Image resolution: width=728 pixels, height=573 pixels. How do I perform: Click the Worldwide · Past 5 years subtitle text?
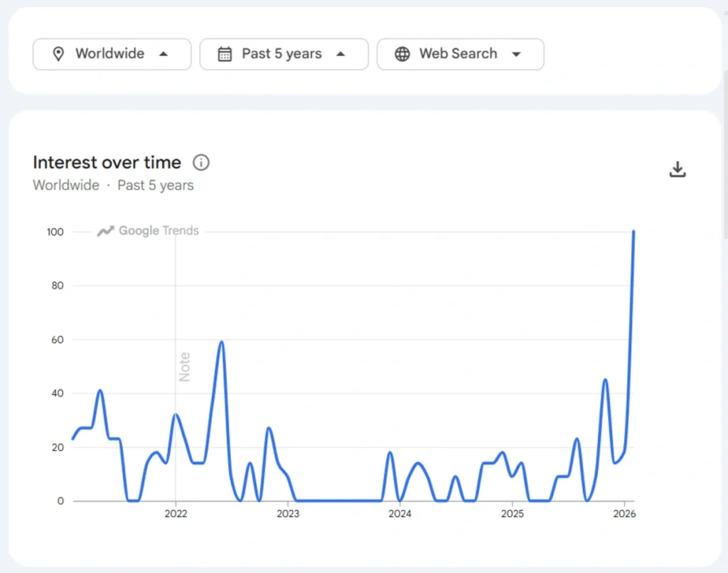click(112, 185)
